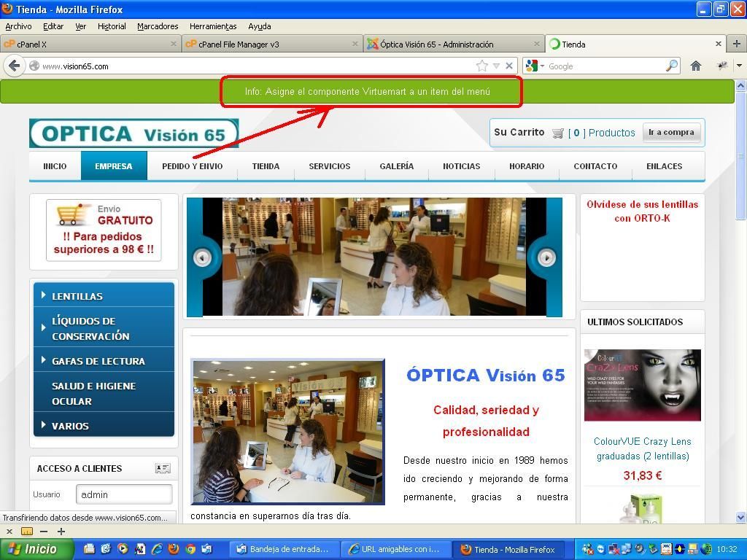Go to the Firefox home page icon

click(x=695, y=66)
